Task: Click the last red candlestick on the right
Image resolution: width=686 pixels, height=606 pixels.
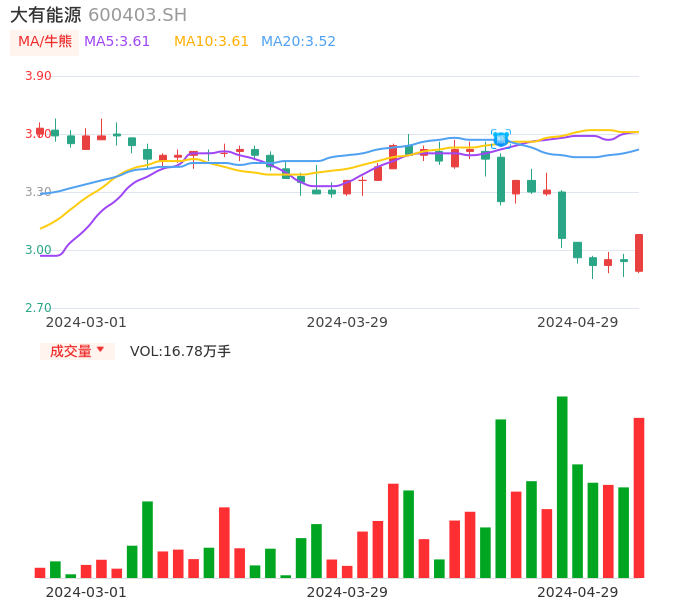Action: coord(639,253)
